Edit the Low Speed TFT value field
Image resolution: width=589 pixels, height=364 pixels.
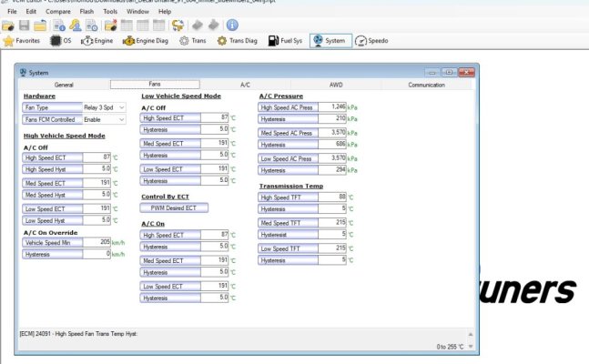[x=332, y=248]
